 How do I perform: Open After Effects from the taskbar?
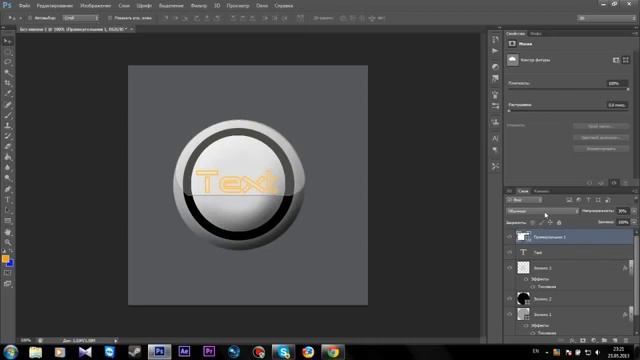[184, 351]
